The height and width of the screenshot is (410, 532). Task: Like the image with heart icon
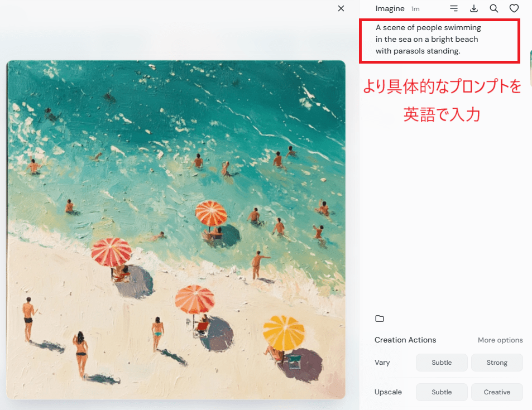coord(514,8)
